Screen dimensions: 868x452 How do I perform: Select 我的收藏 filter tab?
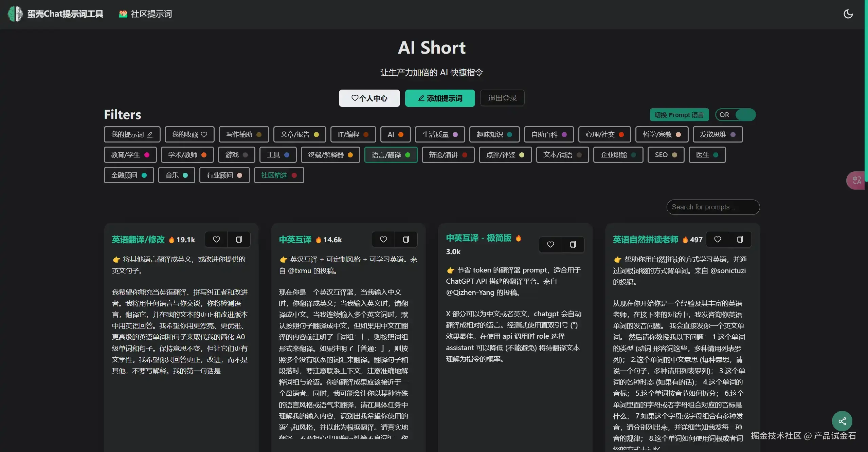189,134
